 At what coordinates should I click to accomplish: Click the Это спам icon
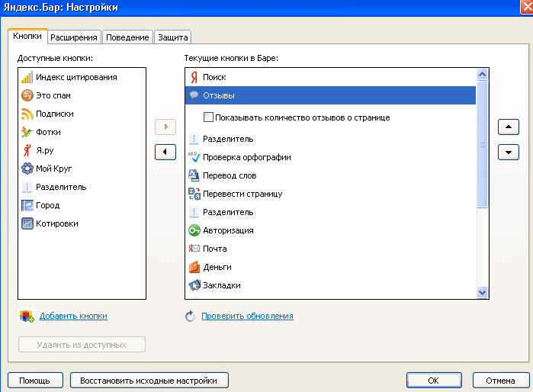(27, 95)
